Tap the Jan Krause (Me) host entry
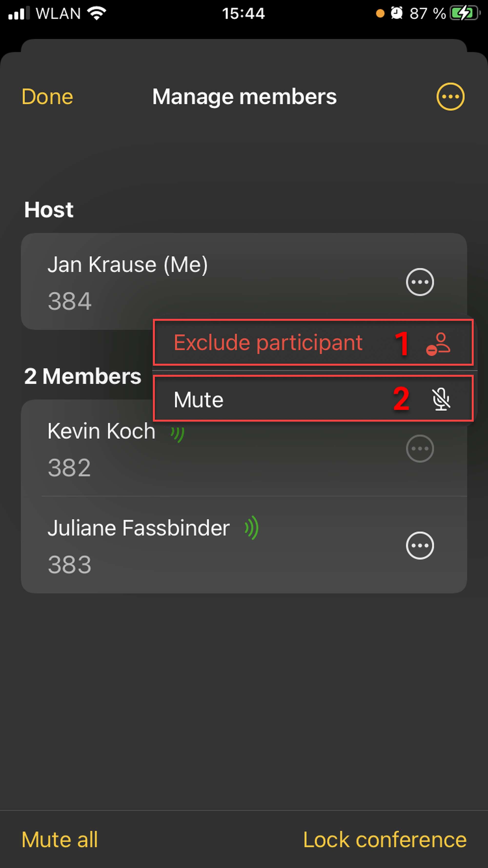The image size is (488, 868). click(x=127, y=265)
